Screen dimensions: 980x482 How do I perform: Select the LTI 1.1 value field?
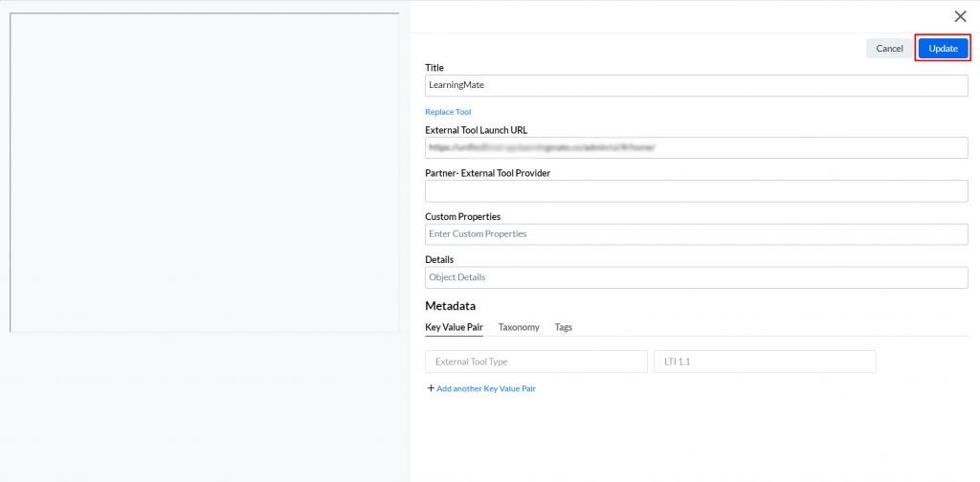pyautogui.click(x=765, y=361)
